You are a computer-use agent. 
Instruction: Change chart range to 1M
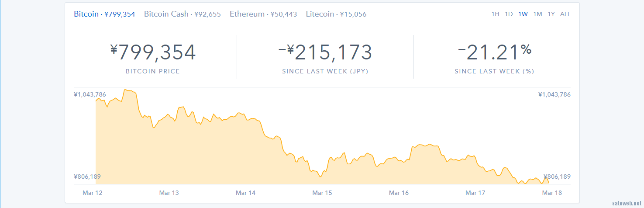pyautogui.click(x=537, y=14)
